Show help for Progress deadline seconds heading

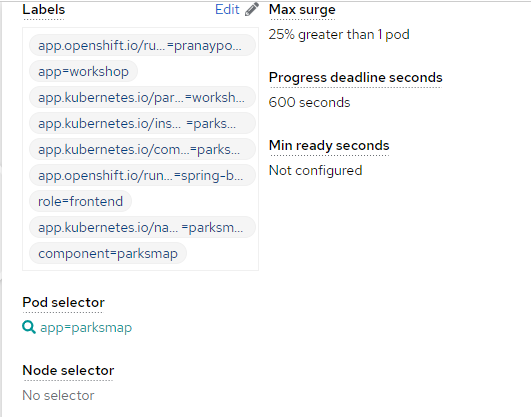[x=356, y=78]
